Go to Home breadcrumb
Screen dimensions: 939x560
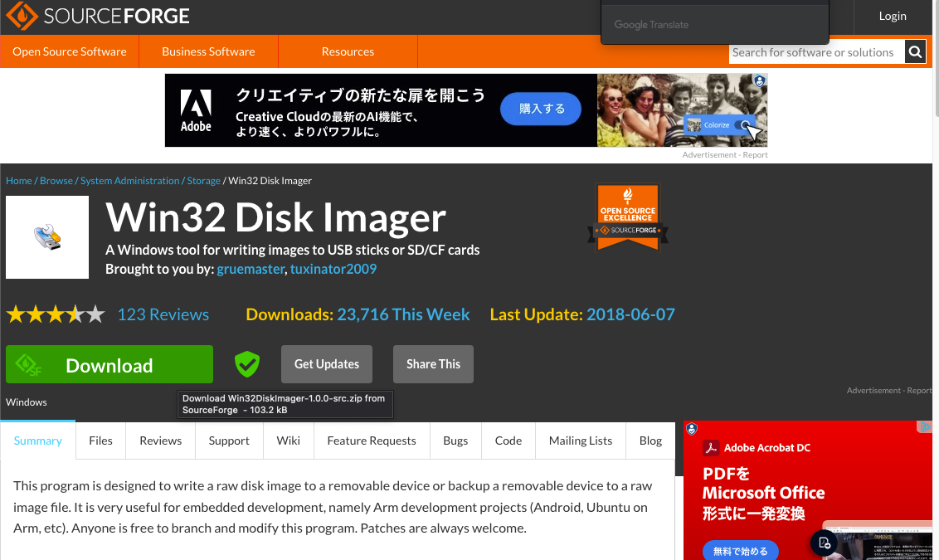click(x=18, y=180)
